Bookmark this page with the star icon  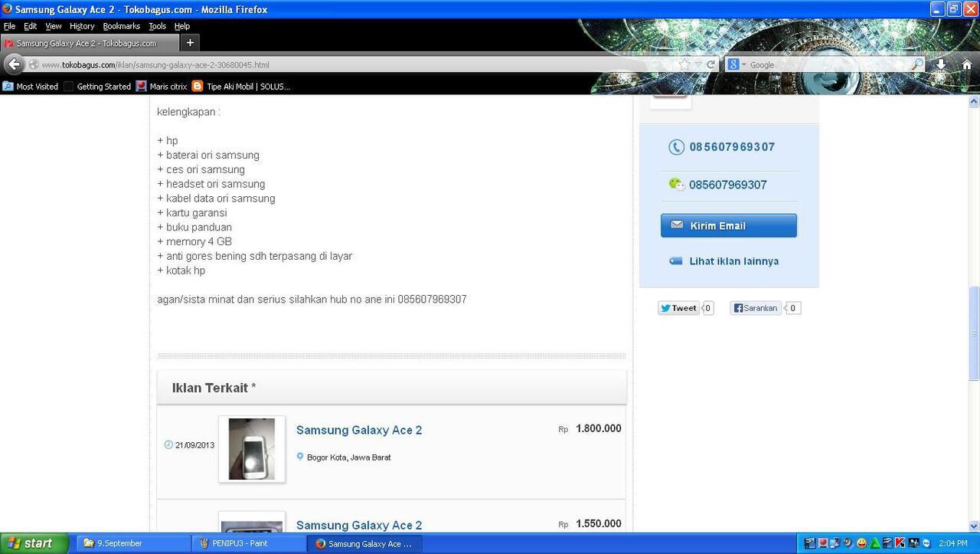point(684,64)
